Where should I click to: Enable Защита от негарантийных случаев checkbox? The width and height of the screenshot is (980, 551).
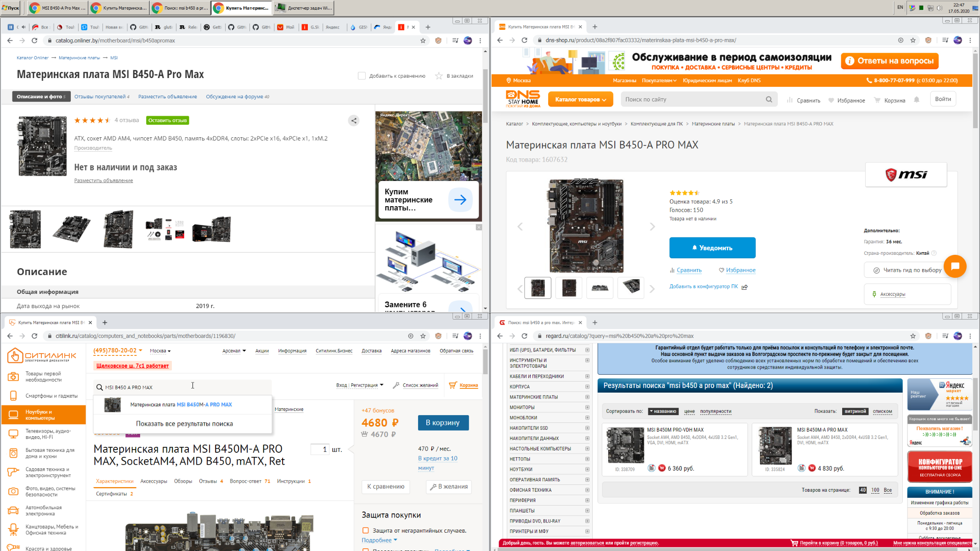coord(366,530)
